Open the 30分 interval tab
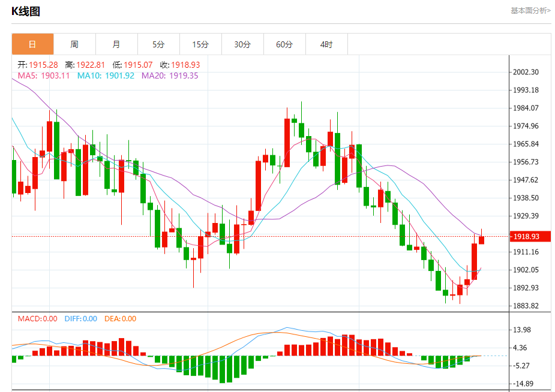555x392 pixels. click(x=242, y=44)
